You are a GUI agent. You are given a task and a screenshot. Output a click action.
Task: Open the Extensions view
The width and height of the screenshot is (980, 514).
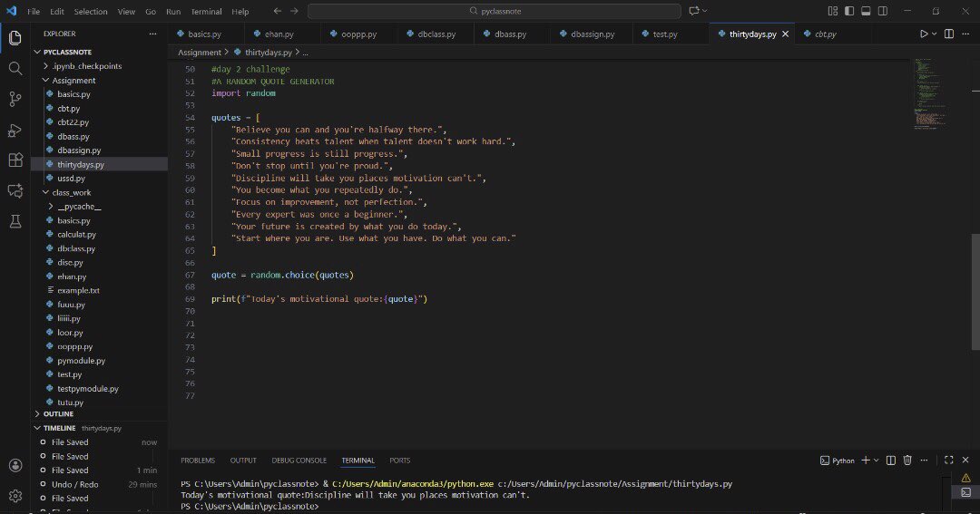(15, 160)
